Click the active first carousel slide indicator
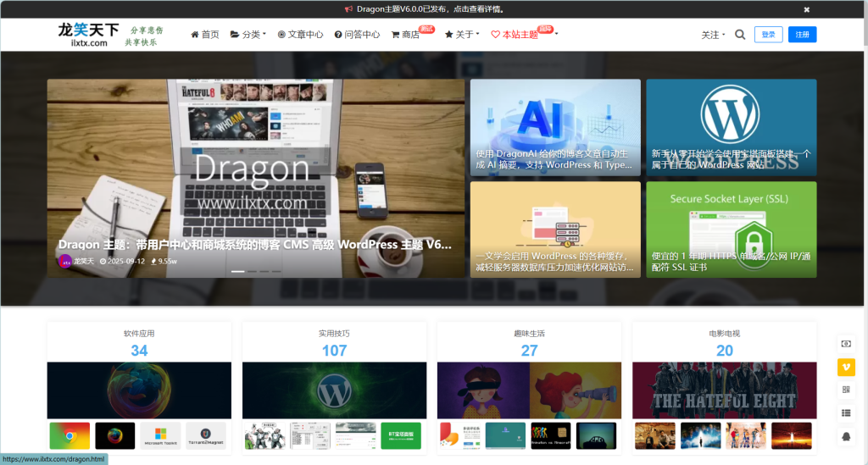This screenshot has height=465, width=868. pos(238,271)
